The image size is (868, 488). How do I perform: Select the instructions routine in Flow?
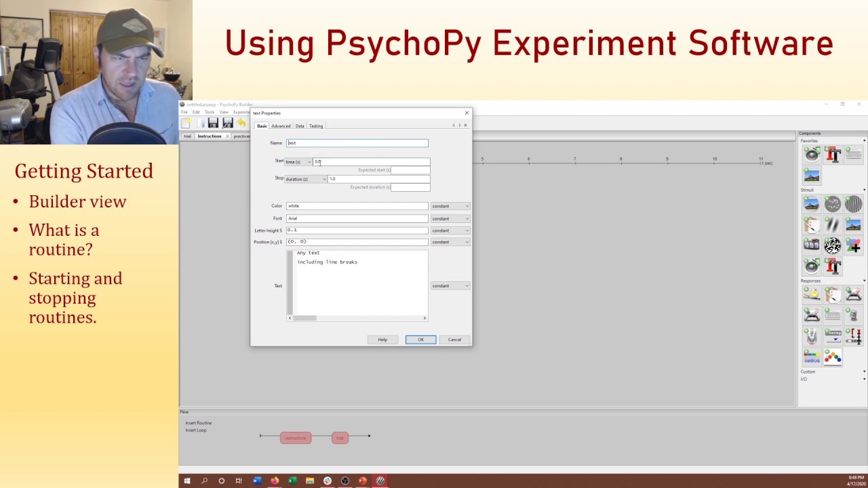pos(296,438)
